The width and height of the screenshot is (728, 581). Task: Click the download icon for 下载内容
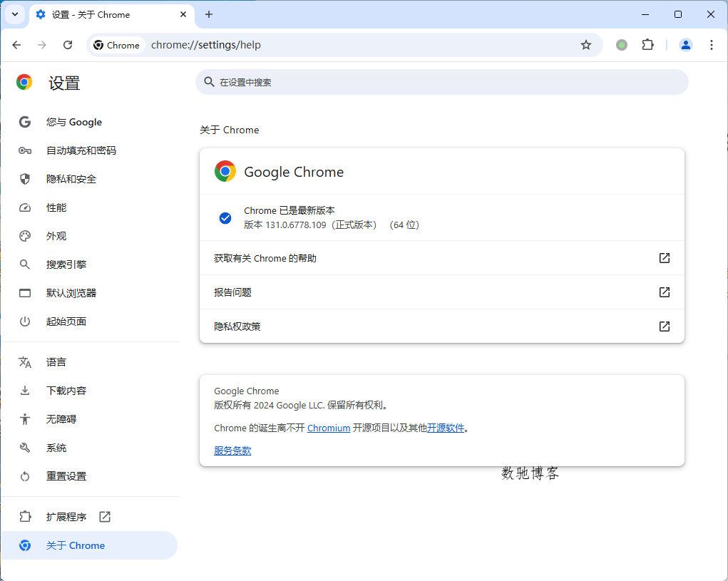[25, 391]
